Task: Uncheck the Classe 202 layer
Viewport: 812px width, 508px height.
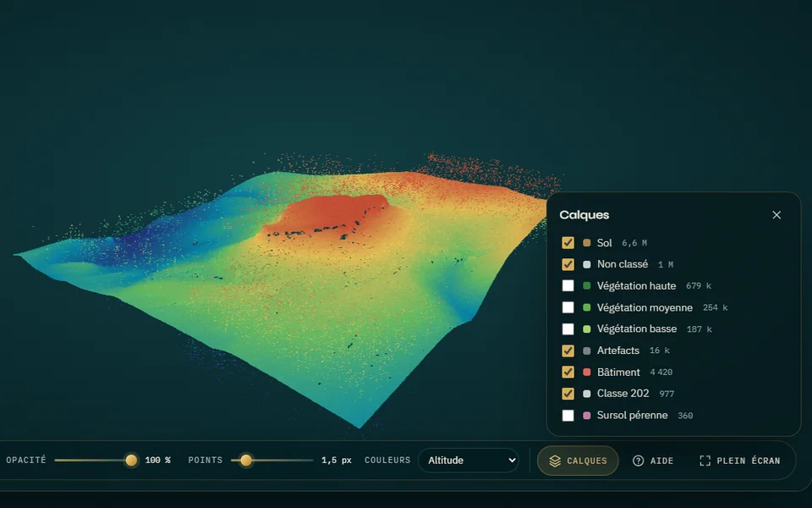Action: tap(568, 394)
